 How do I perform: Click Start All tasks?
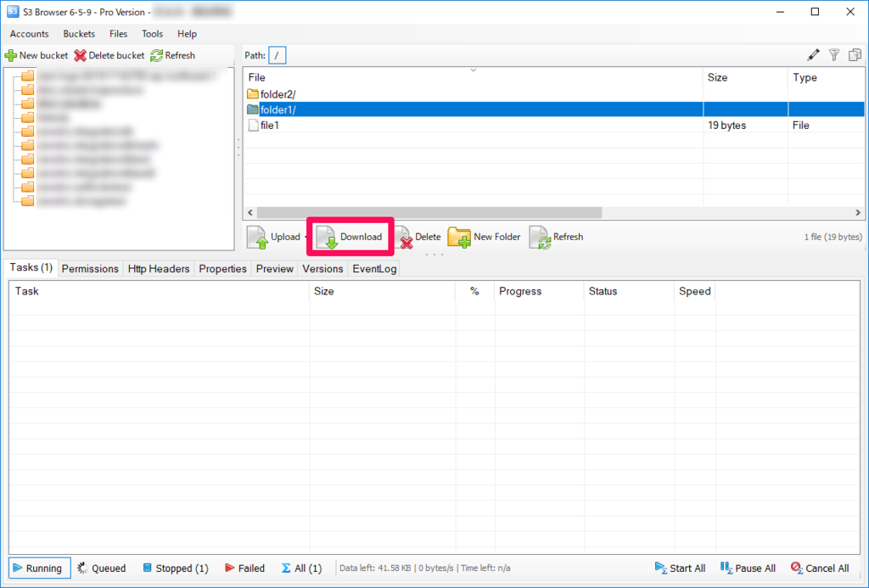[x=680, y=568]
